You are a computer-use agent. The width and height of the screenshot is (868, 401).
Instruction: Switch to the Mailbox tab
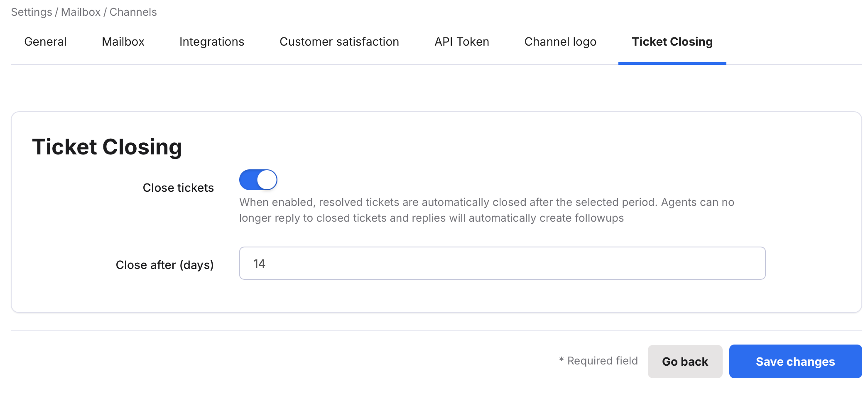point(123,42)
